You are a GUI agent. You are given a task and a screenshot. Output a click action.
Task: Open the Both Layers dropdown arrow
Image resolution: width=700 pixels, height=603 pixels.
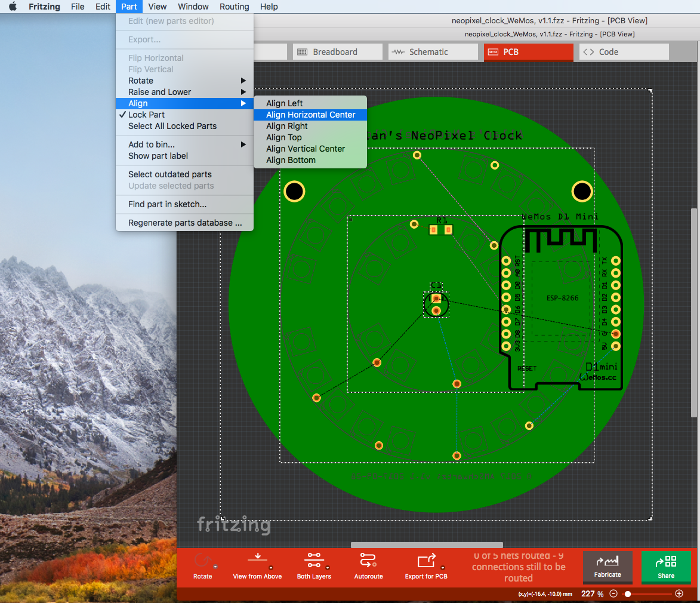coord(328,567)
